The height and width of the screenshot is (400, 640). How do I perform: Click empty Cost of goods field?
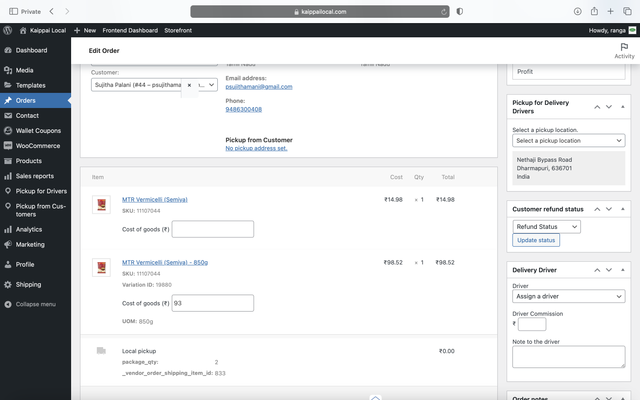coord(213,229)
